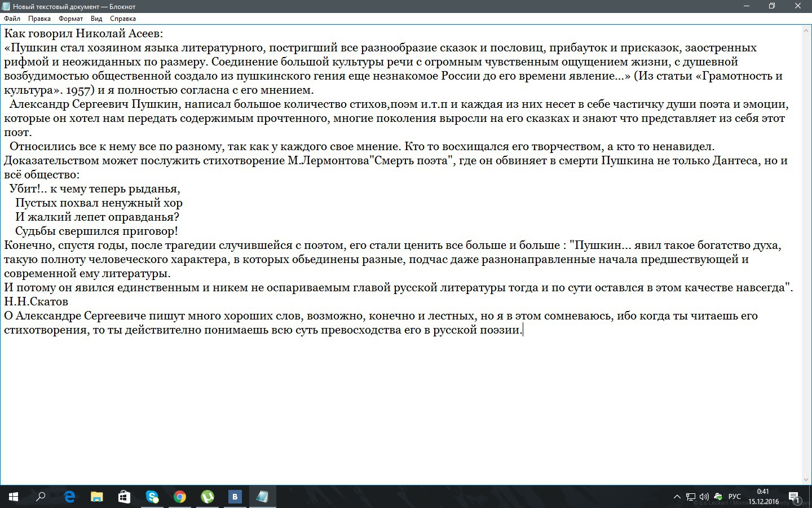Open the Файл menu
This screenshot has width=812, height=508.
[12, 19]
